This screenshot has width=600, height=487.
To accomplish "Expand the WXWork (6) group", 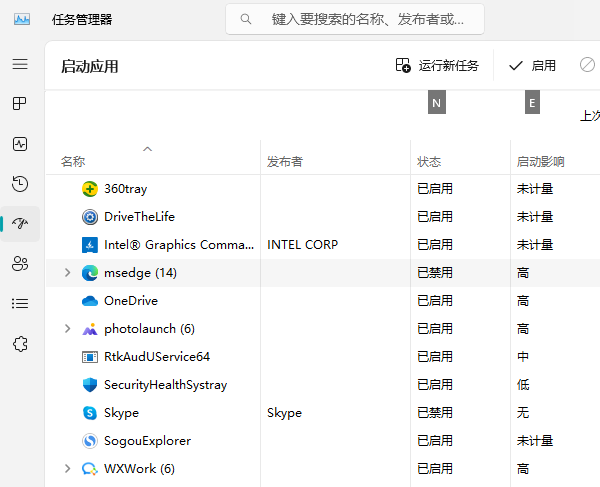I will [x=67, y=469].
